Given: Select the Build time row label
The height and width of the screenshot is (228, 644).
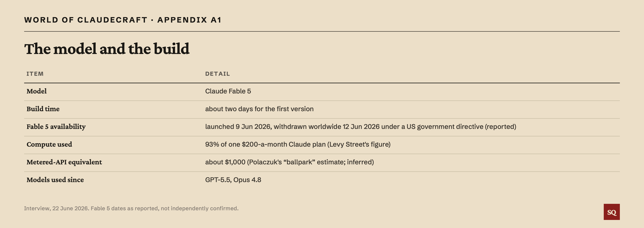Looking at the screenshot, I should click(x=43, y=109).
